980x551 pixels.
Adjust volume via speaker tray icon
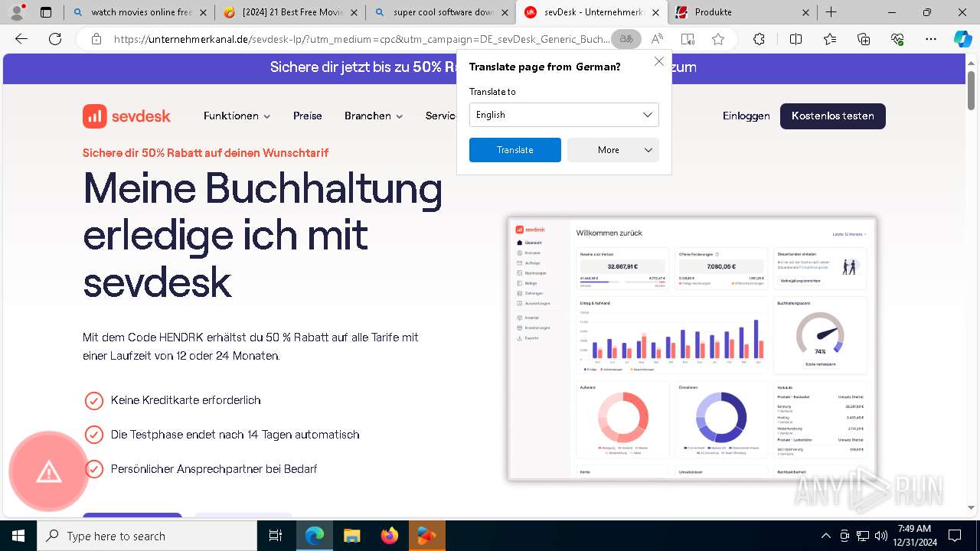pos(881,536)
